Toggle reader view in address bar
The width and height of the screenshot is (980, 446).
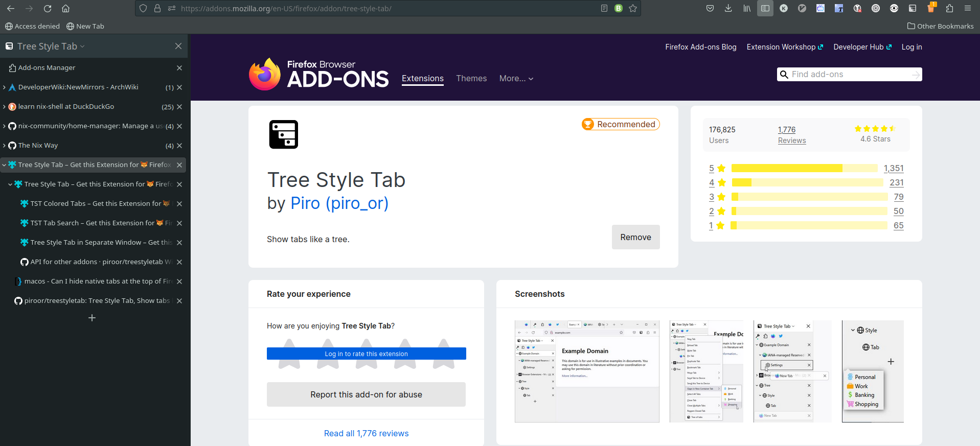coord(604,8)
